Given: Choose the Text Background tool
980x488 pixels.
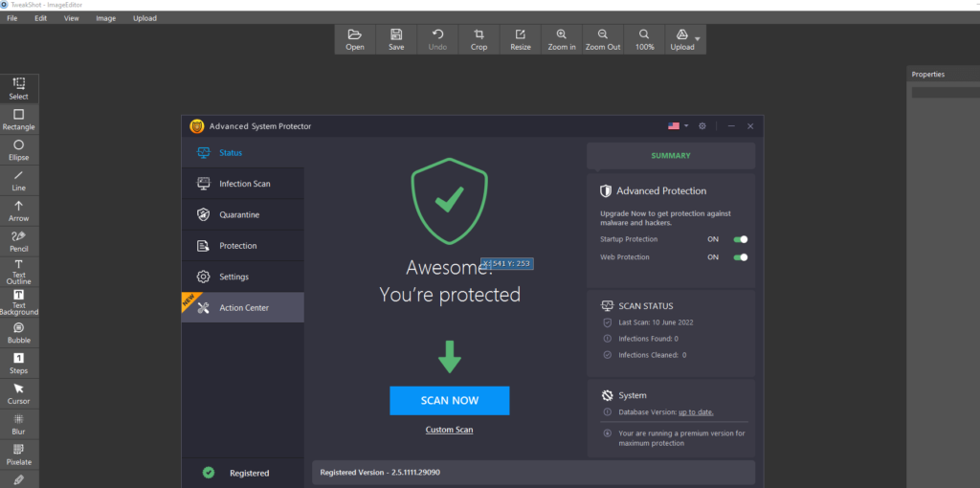Looking at the screenshot, I should (x=19, y=302).
